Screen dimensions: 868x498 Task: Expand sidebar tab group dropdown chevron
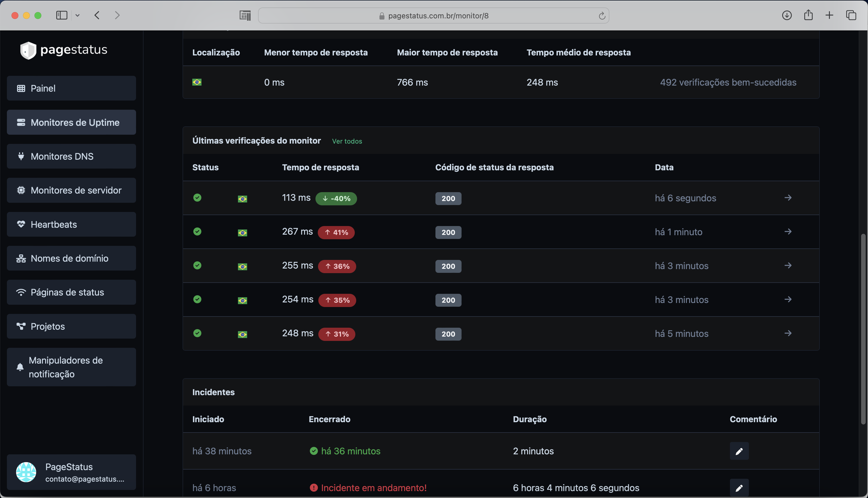click(77, 16)
